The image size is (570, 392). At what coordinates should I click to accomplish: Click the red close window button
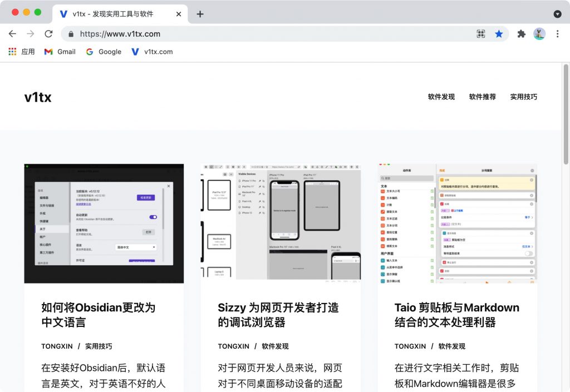point(15,12)
